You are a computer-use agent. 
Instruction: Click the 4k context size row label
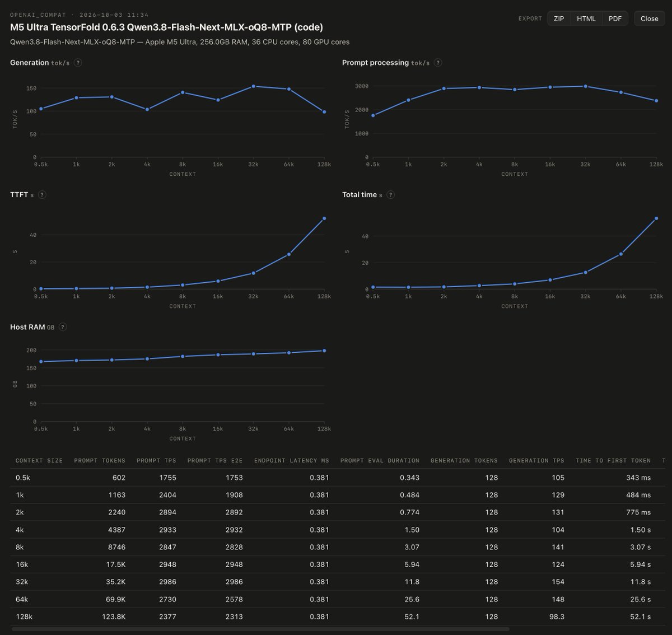20,530
